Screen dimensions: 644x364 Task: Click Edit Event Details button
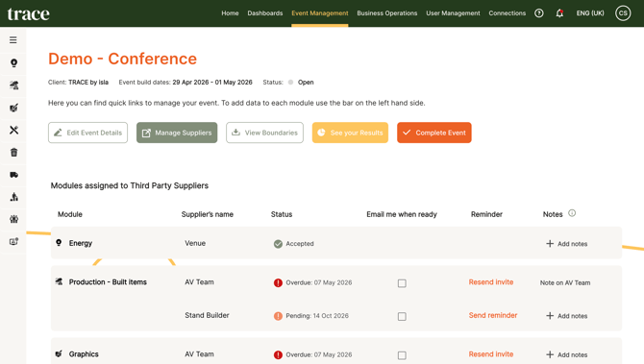(87, 133)
